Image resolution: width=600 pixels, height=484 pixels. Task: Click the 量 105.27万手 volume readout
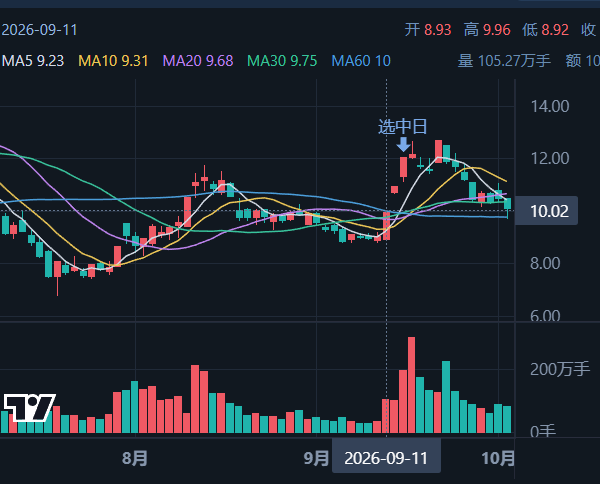point(504,61)
